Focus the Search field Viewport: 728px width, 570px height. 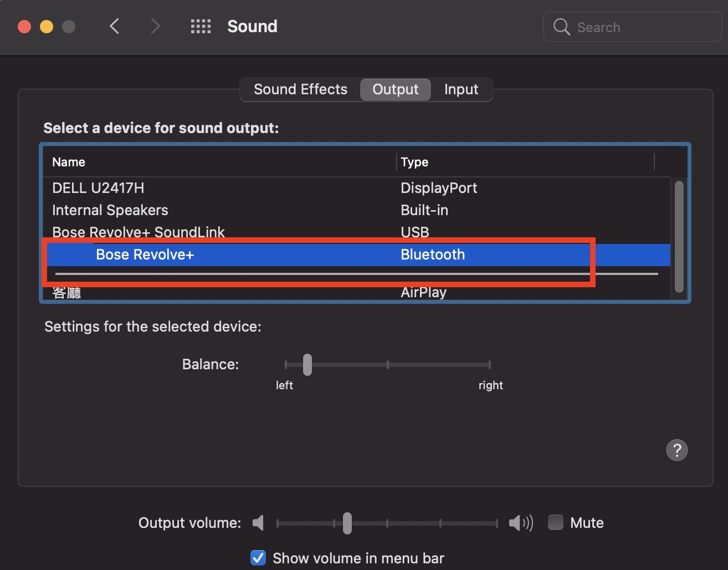tap(632, 27)
